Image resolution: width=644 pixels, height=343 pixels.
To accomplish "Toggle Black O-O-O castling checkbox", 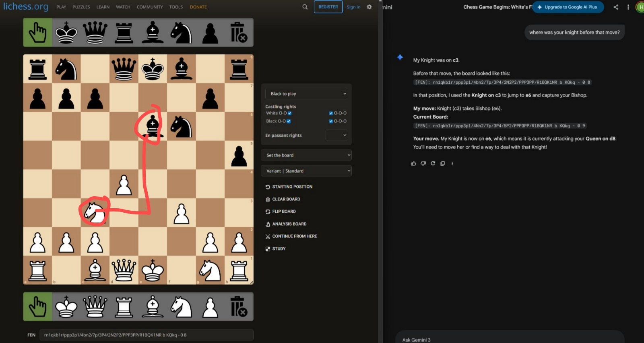I will (331, 121).
